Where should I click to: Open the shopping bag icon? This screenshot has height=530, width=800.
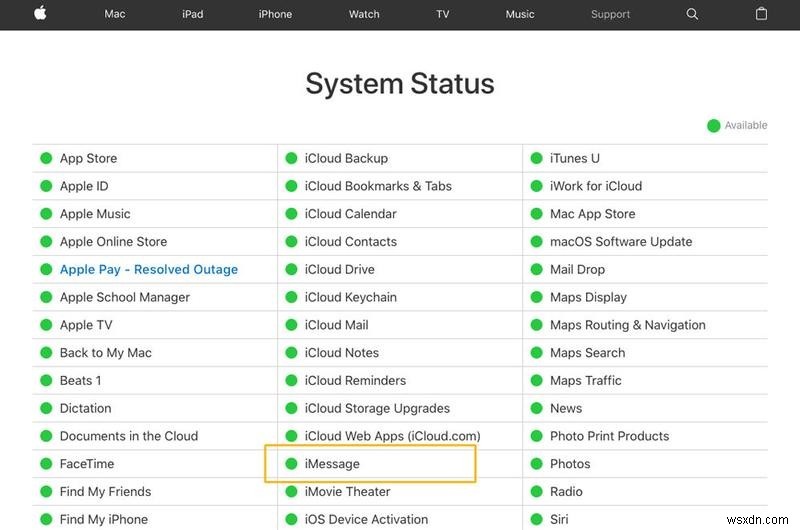(761, 14)
